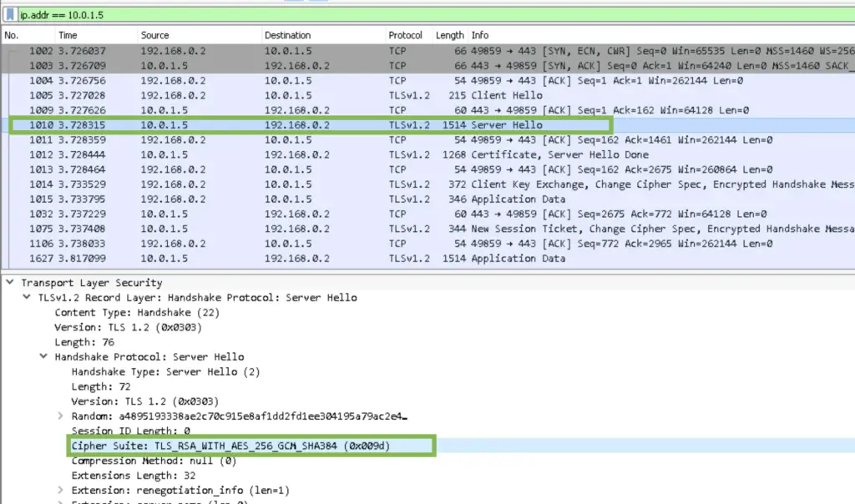855x504 pixels.
Task: Select the Length: 72 line
Action: (101, 386)
